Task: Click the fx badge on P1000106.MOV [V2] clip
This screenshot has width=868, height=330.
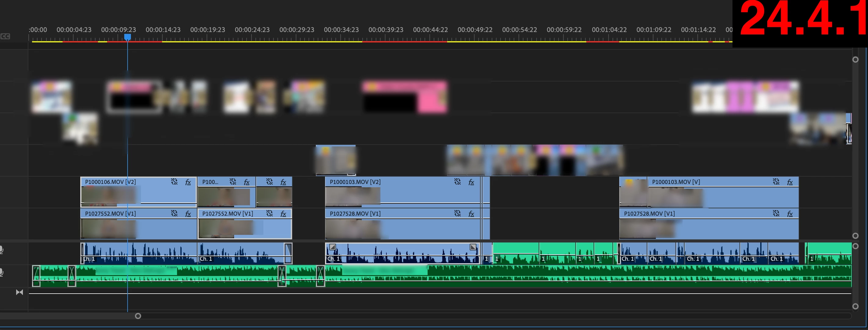Action: [x=188, y=182]
